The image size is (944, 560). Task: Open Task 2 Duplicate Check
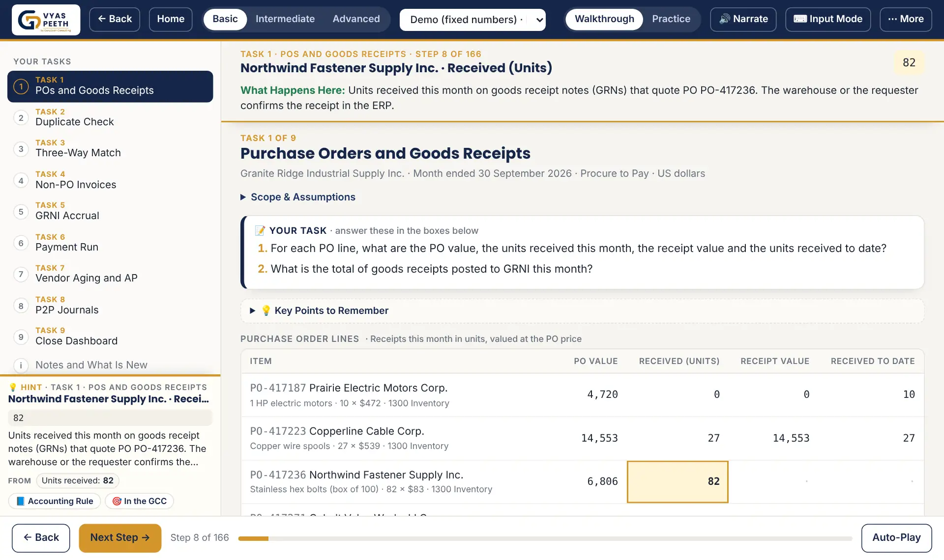coord(110,118)
